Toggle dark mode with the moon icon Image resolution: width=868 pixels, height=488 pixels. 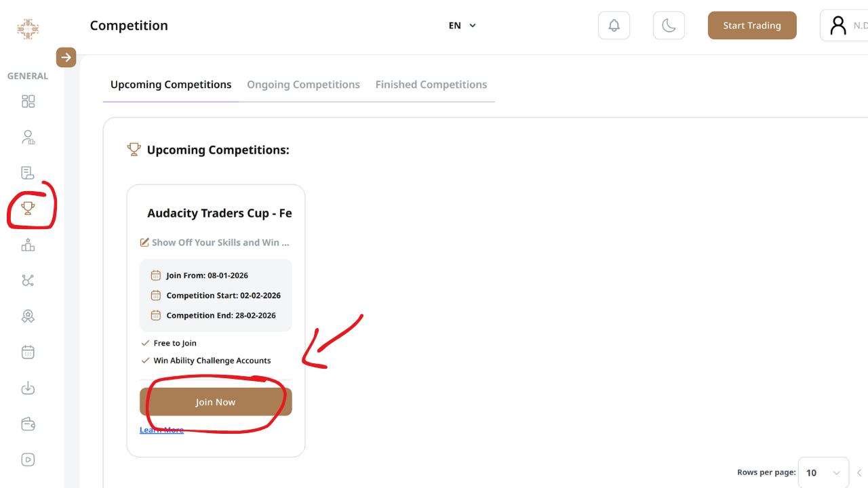coord(669,26)
